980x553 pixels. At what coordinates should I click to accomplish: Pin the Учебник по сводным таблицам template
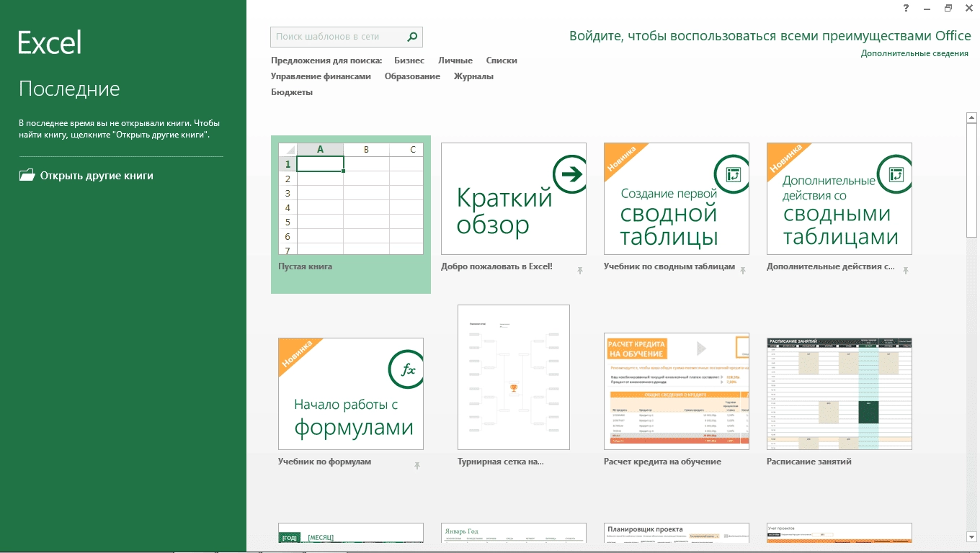pos(743,270)
